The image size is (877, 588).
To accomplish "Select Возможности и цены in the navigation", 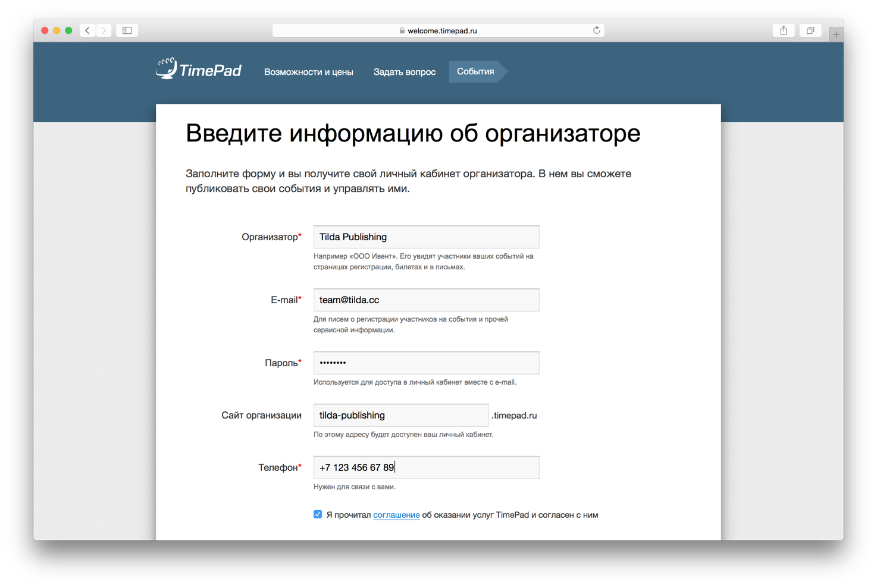I will click(308, 71).
